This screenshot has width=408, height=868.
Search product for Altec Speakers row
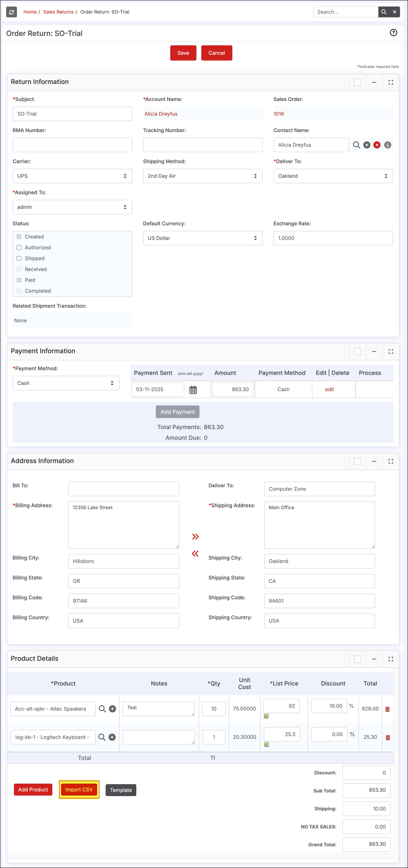102,709
